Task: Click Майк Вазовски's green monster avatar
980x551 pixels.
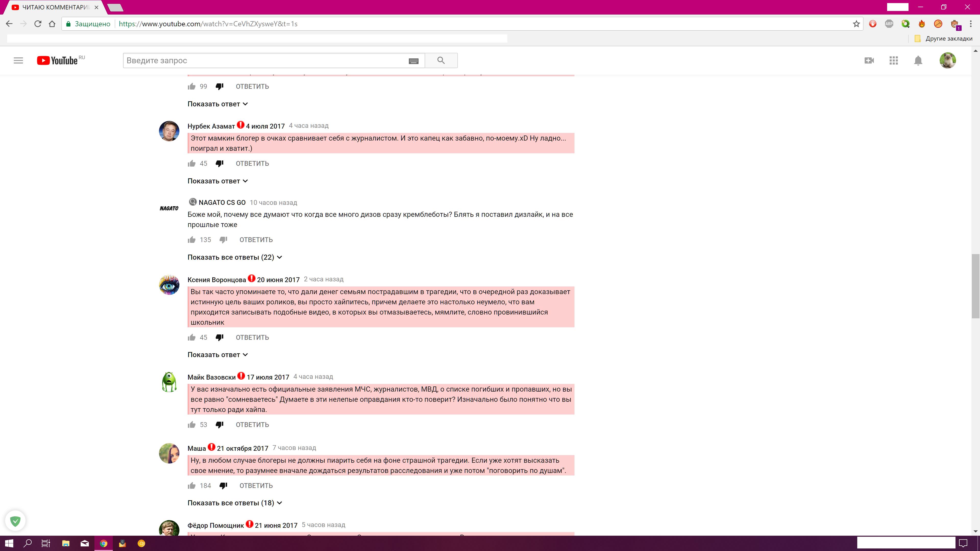Action: pos(169,382)
